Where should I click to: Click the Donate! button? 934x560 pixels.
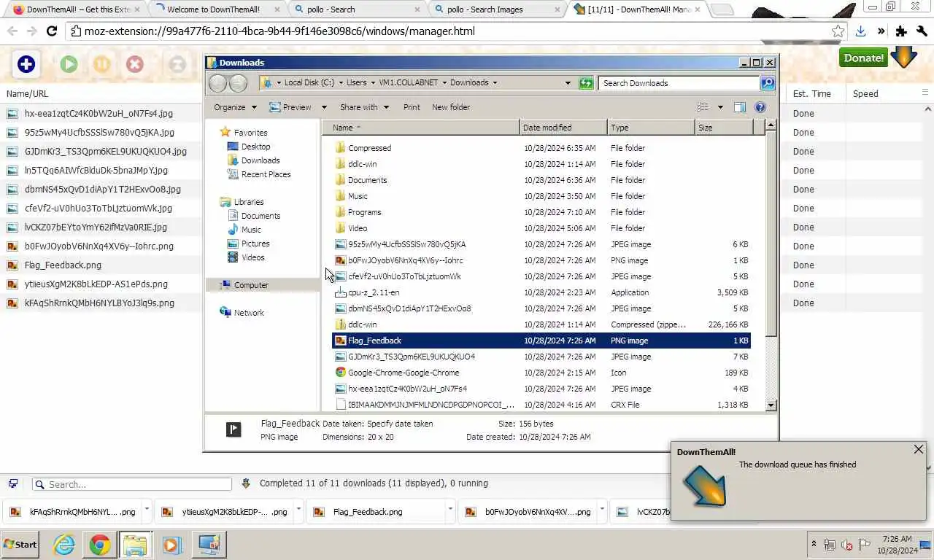[x=863, y=58]
